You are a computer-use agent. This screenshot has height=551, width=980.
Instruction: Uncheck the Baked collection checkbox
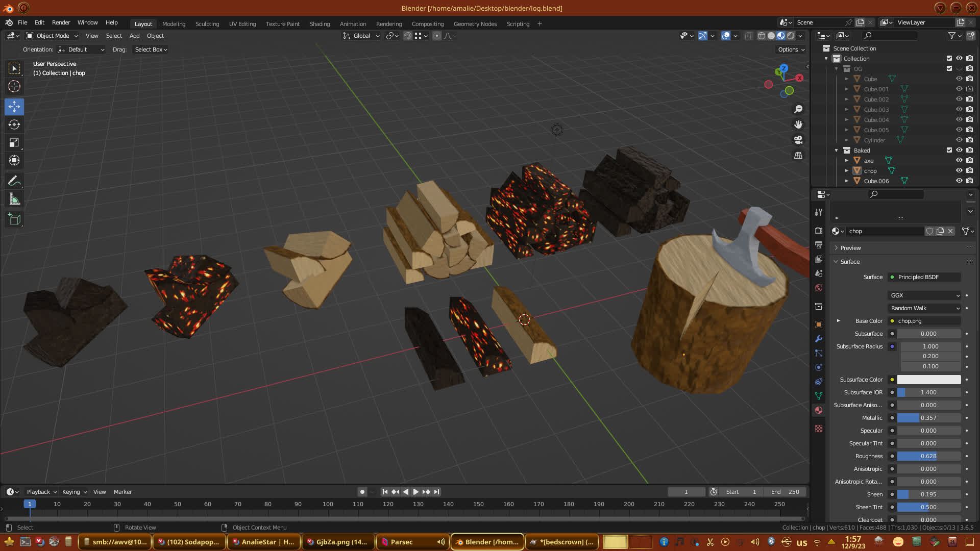[949, 150]
